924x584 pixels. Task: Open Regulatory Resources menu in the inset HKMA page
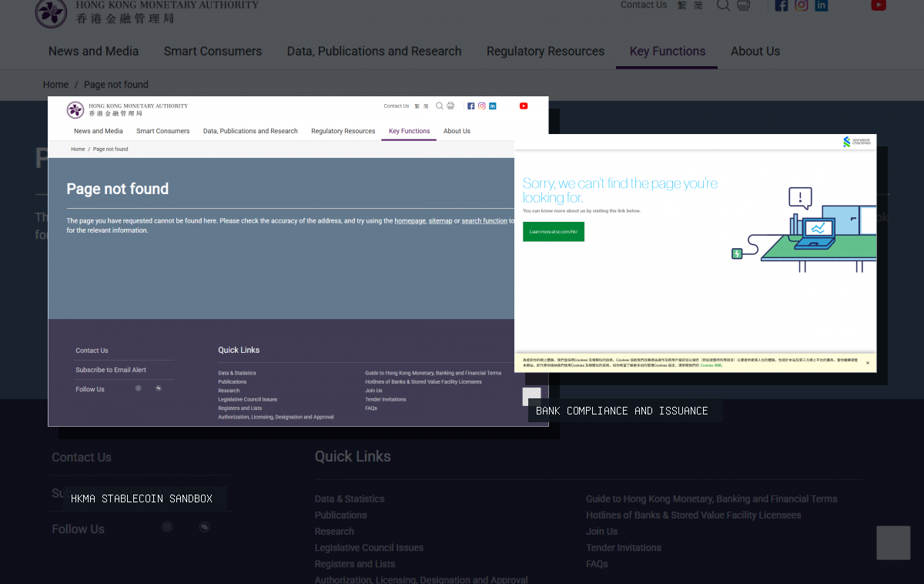pyautogui.click(x=343, y=131)
